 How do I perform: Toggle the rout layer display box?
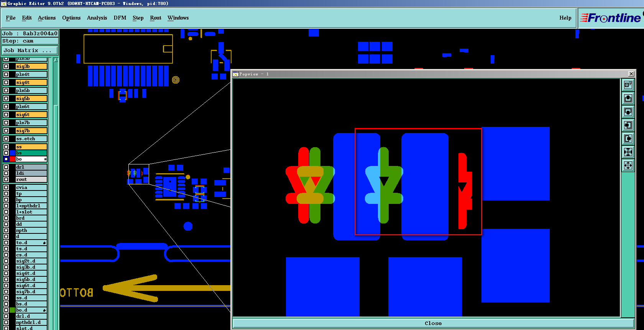(x=6, y=179)
